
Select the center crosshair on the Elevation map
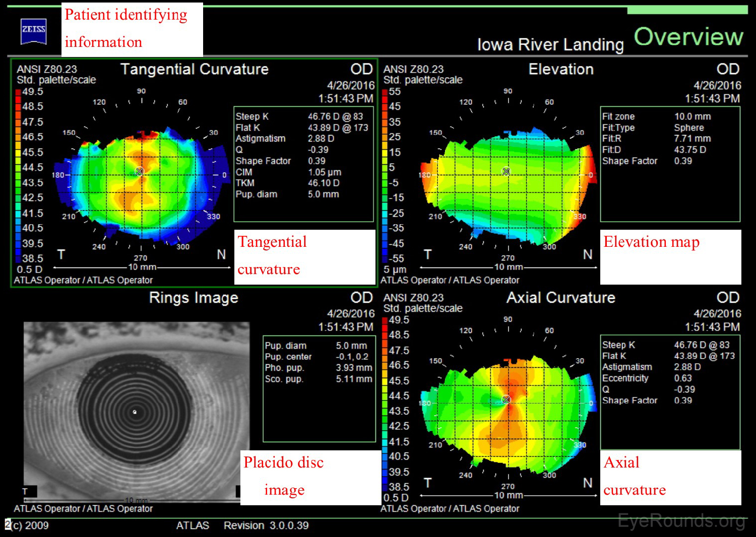(x=506, y=171)
